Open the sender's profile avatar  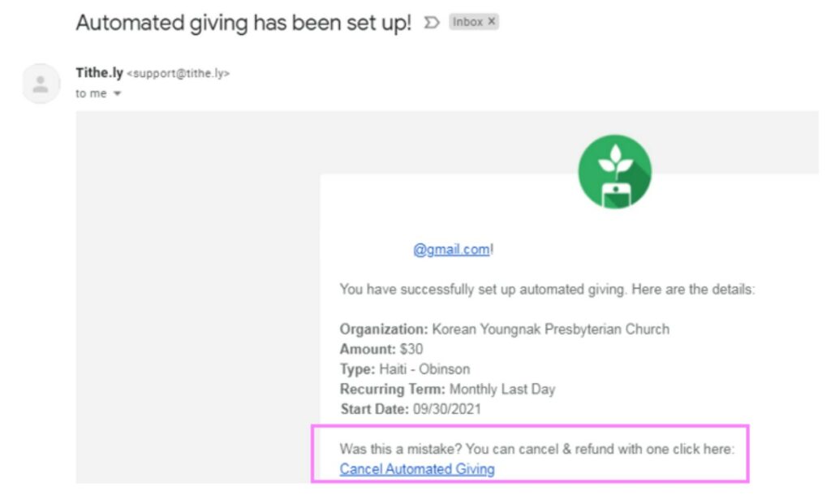(41, 84)
